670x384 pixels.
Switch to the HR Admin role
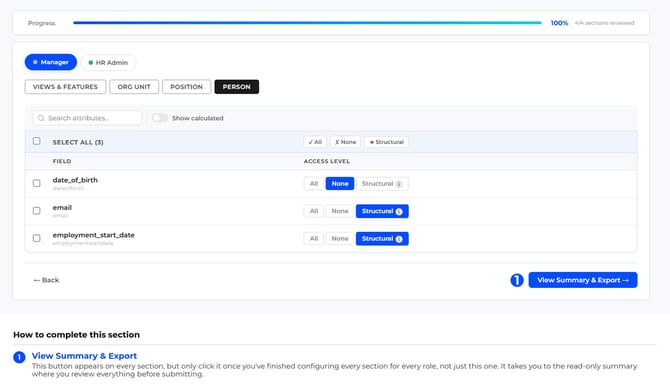(x=108, y=62)
